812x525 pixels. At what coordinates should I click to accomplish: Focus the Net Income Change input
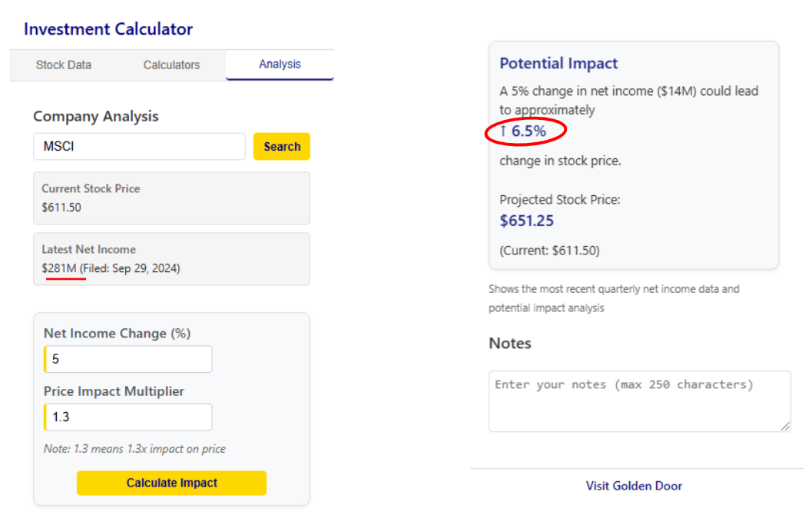(128, 359)
